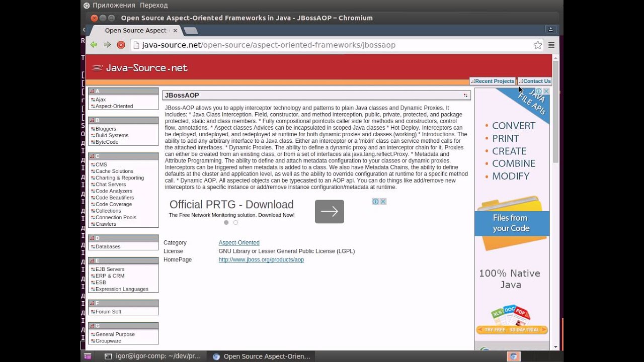Open the Ajax category
This screenshot has width=644, height=362.
click(101, 100)
